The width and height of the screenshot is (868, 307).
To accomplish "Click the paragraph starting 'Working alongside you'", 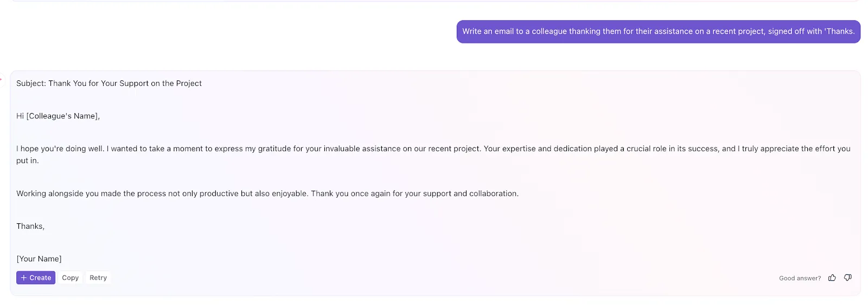I will tap(267, 193).
